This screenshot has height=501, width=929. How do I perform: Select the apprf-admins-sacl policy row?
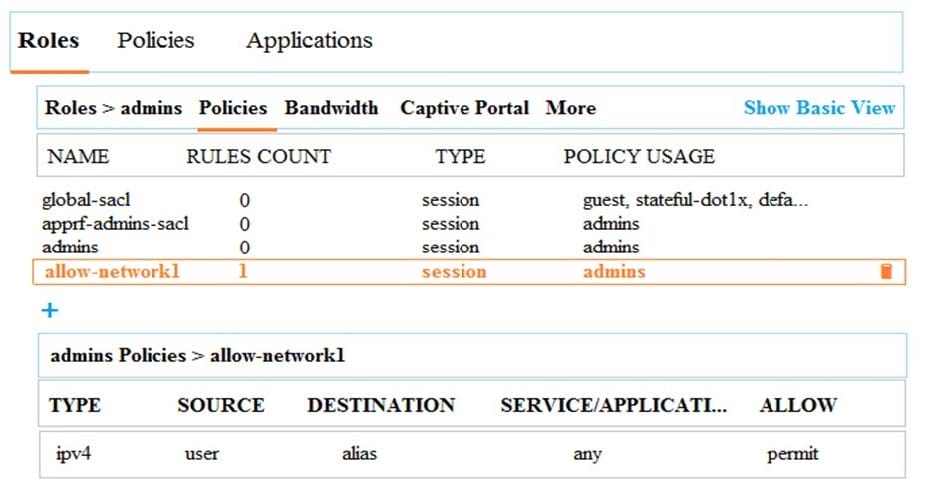pos(115,224)
